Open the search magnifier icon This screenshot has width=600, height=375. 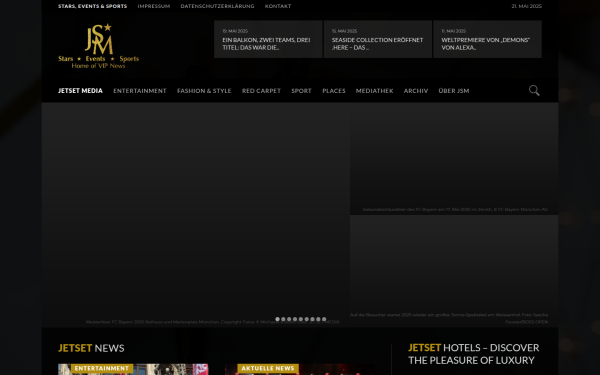pos(534,90)
